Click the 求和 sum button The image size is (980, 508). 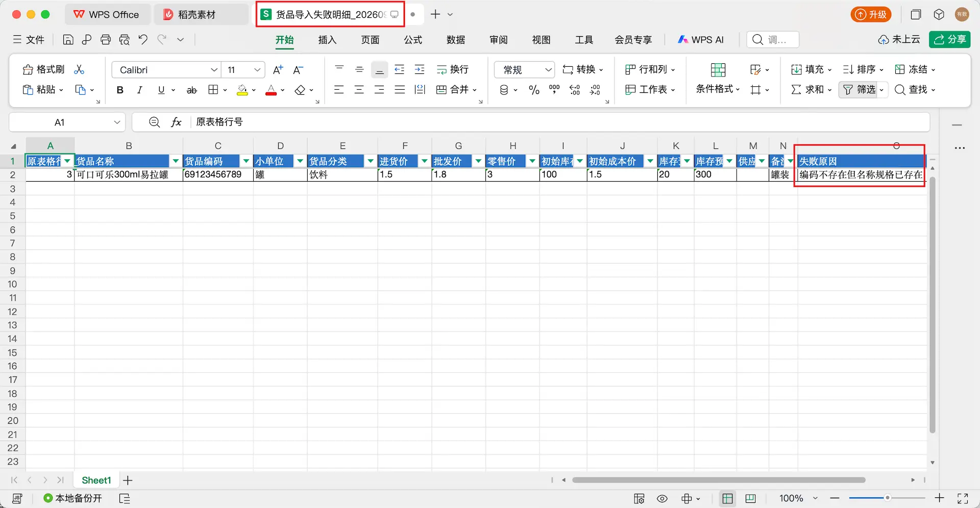click(807, 90)
